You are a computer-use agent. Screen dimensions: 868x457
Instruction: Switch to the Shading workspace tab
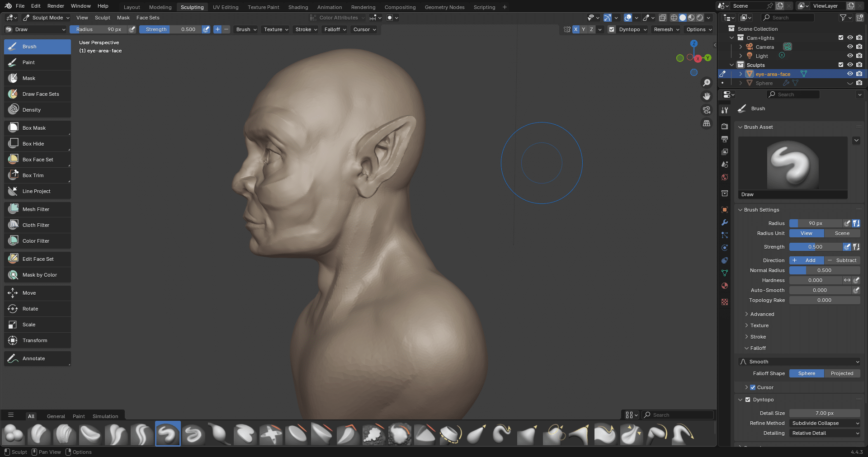298,7
